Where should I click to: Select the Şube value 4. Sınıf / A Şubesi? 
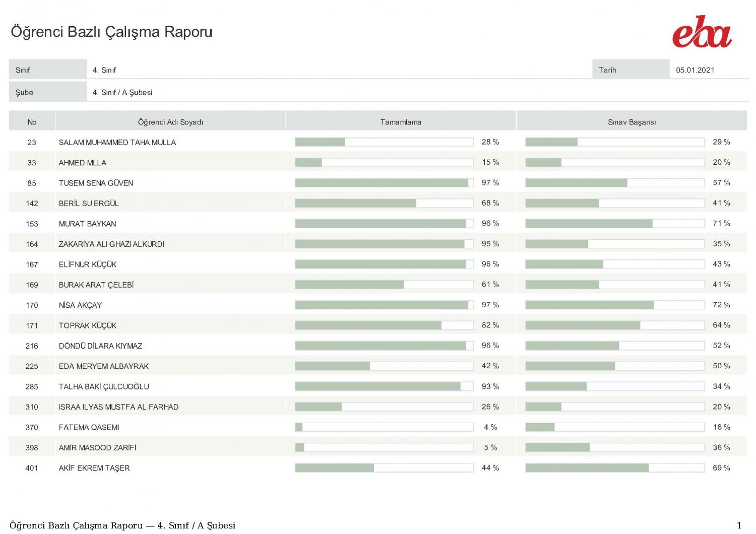point(122,92)
